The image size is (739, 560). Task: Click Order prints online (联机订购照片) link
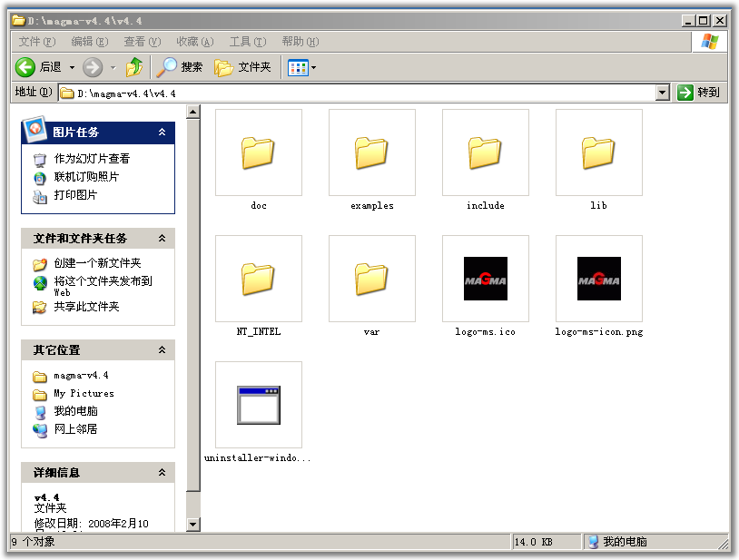point(86,177)
